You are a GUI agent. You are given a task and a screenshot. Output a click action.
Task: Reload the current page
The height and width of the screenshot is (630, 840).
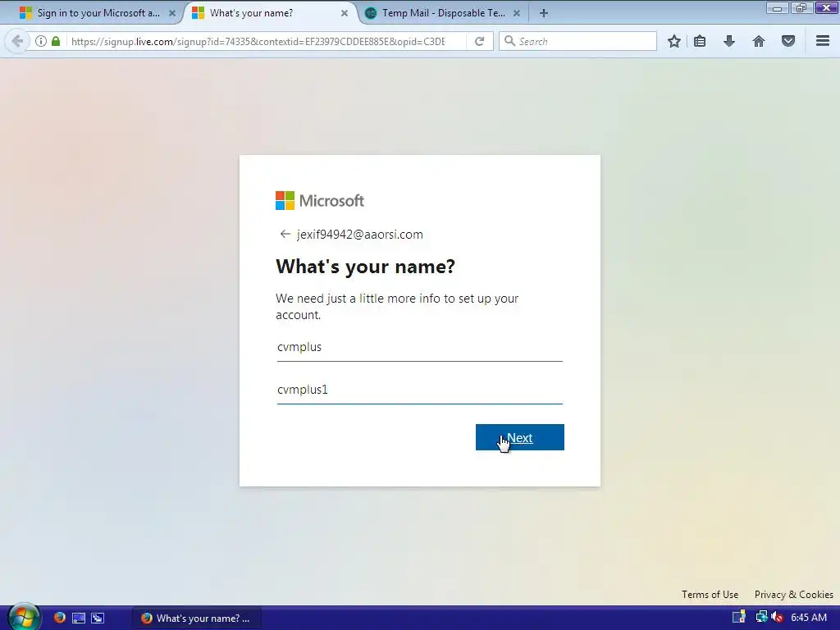[x=479, y=41]
